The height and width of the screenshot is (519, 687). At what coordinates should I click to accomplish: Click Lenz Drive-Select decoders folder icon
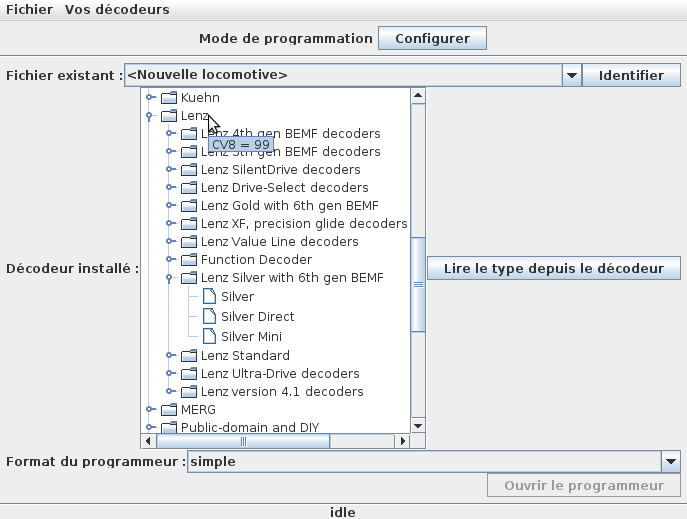click(x=189, y=187)
